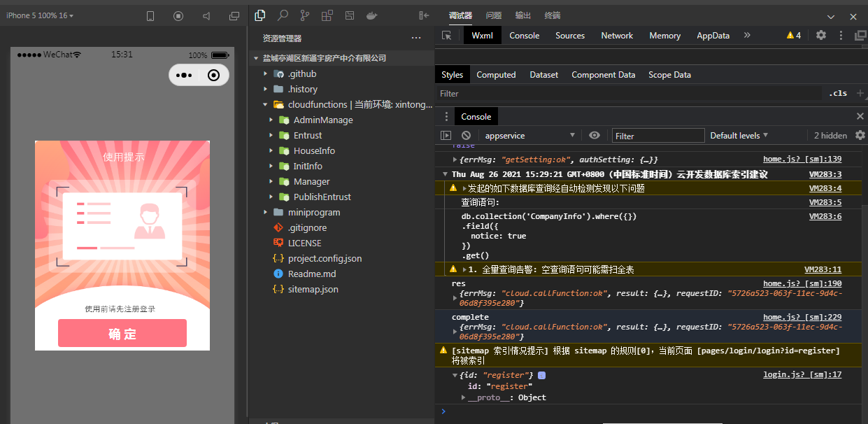868x424 pixels.
Task: Toggle the phone device simulator icon
Action: click(150, 15)
